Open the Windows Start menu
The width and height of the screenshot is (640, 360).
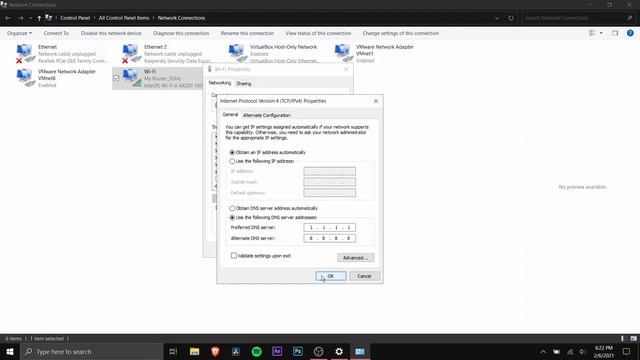(10, 351)
